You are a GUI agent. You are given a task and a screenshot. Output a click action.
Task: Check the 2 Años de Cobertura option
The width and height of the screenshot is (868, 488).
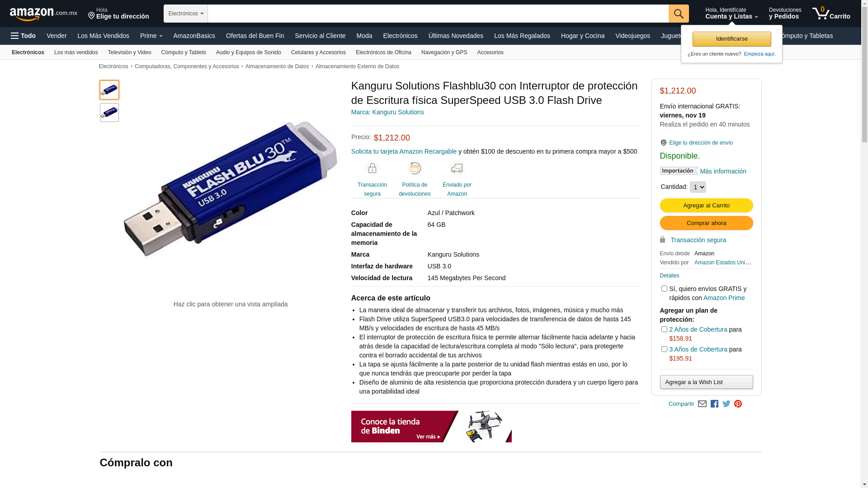(664, 329)
